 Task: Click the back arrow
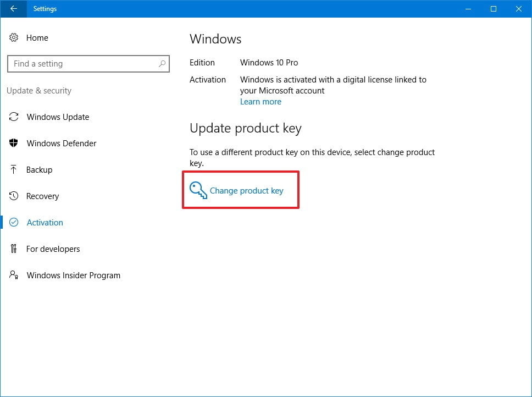(13, 9)
